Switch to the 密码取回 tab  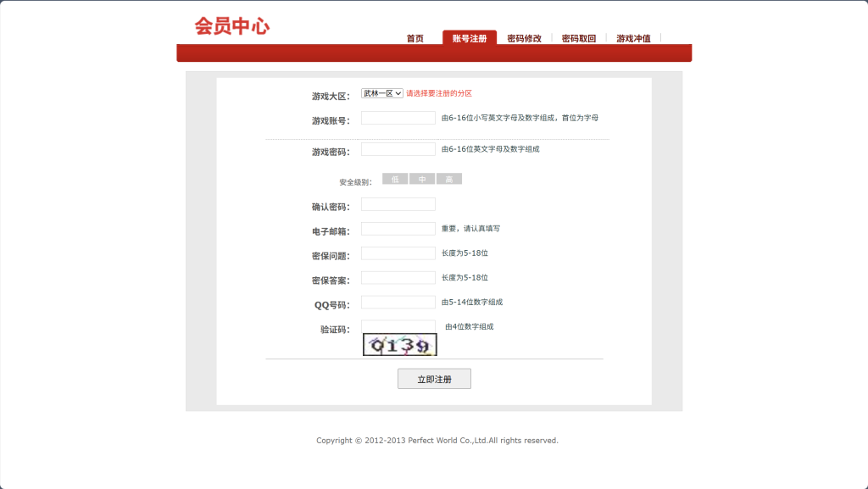[x=579, y=38]
